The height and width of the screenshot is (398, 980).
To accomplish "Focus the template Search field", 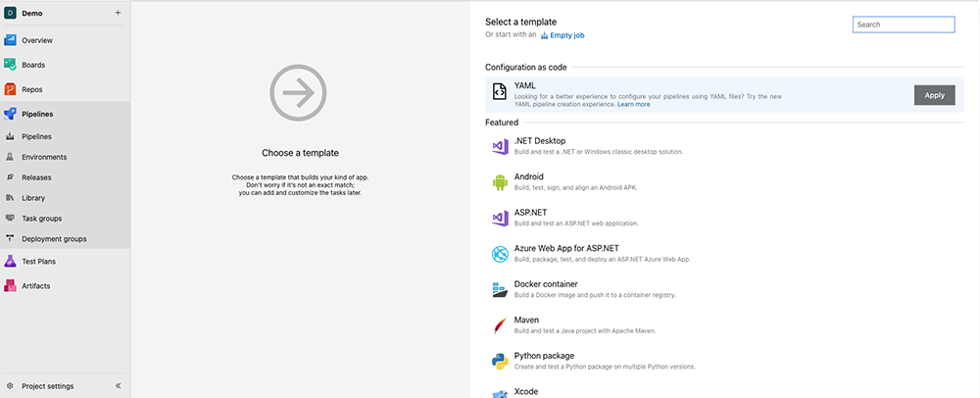I will point(904,25).
